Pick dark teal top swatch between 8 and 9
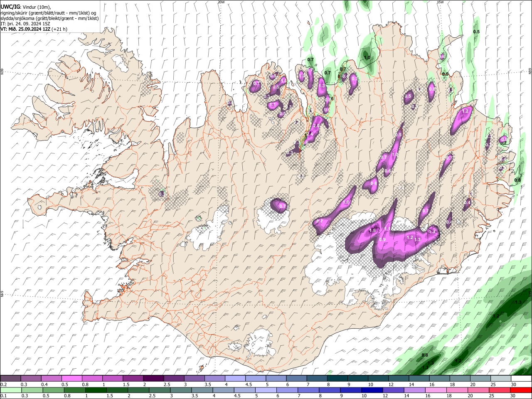 point(337,379)
